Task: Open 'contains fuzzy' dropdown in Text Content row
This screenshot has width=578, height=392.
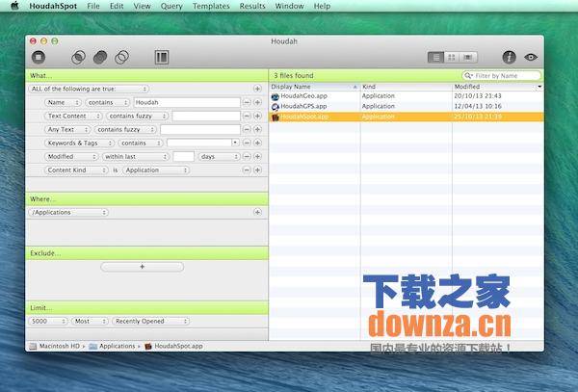Action: 137,116
